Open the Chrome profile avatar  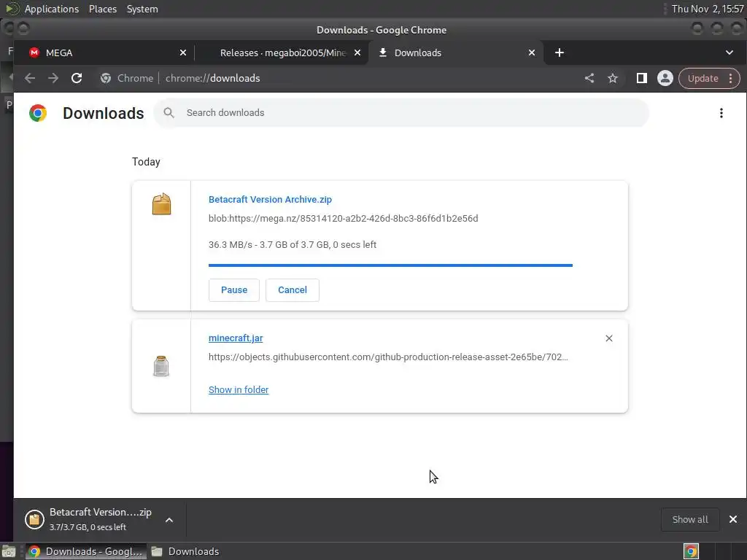(x=665, y=78)
